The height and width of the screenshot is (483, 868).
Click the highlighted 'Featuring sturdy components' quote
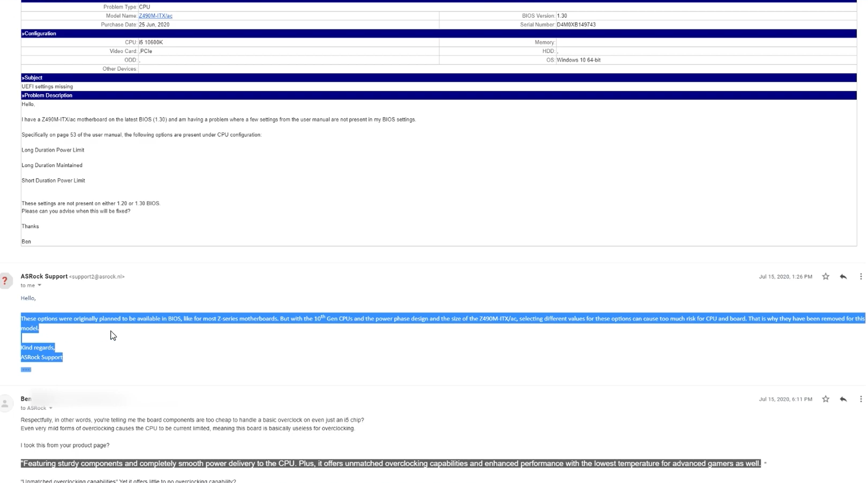(x=391, y=463)
